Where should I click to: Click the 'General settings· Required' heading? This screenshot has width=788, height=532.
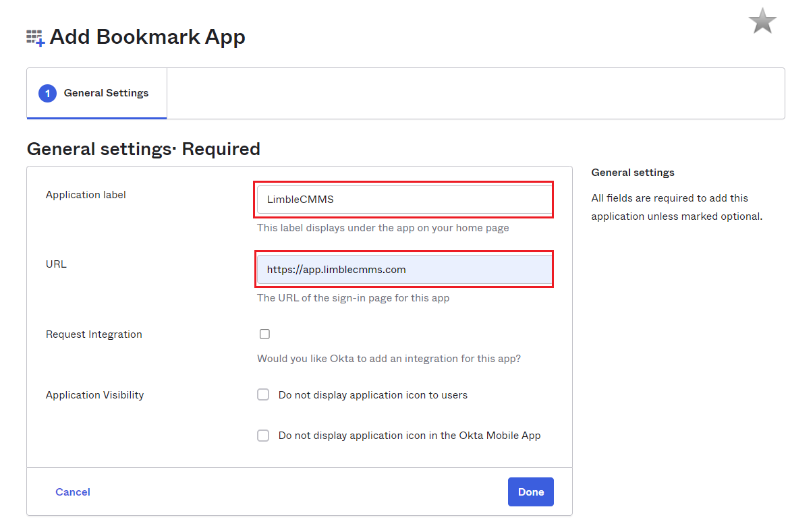click(x=143, y=149)
